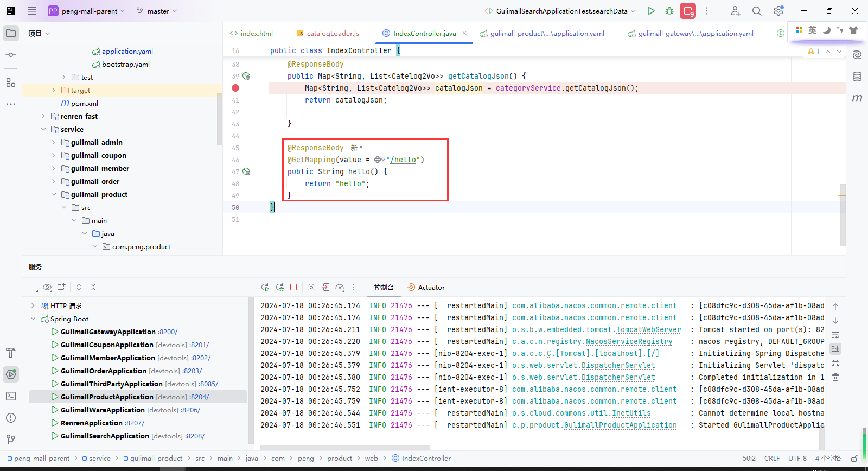The height and width of the screenshot is (471, 868).
Task: Click the console horizontal scrollbar
Action: click(x=345, y=448)
